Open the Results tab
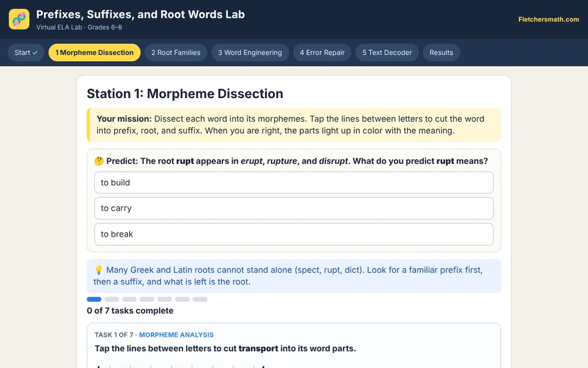This screenshot has height=368, width=588. click(442, 53)
